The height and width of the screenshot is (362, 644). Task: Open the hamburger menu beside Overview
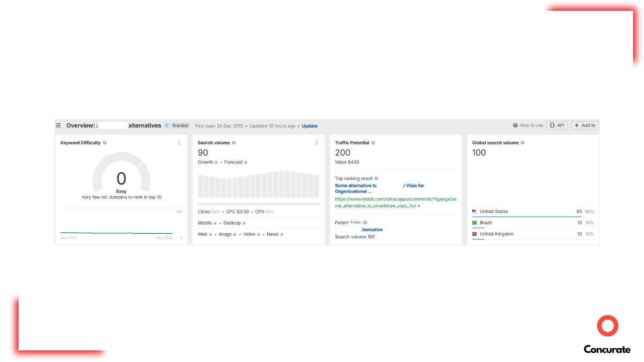coord(58,125)
